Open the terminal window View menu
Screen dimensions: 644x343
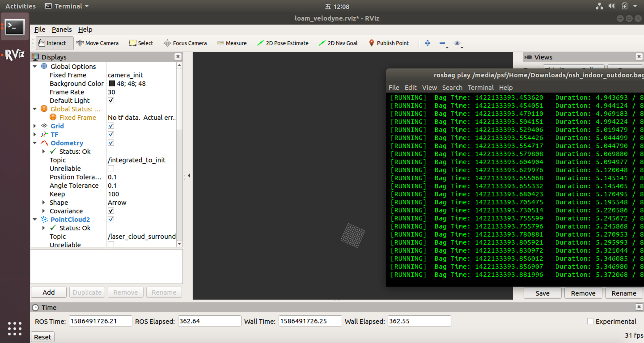pyautogui.click(x=430, y=87)
